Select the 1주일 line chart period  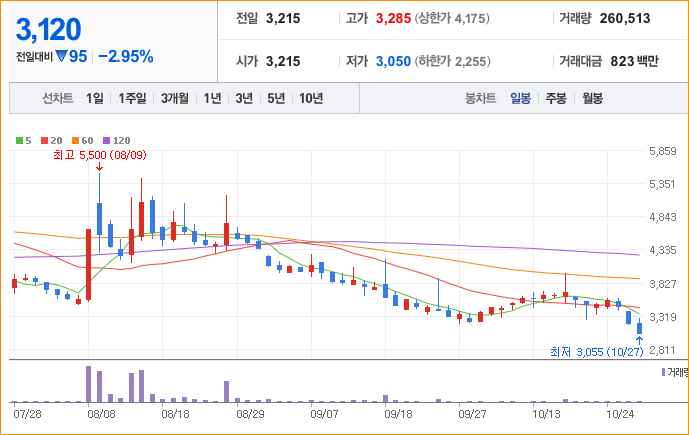click(x=132, y=98)
